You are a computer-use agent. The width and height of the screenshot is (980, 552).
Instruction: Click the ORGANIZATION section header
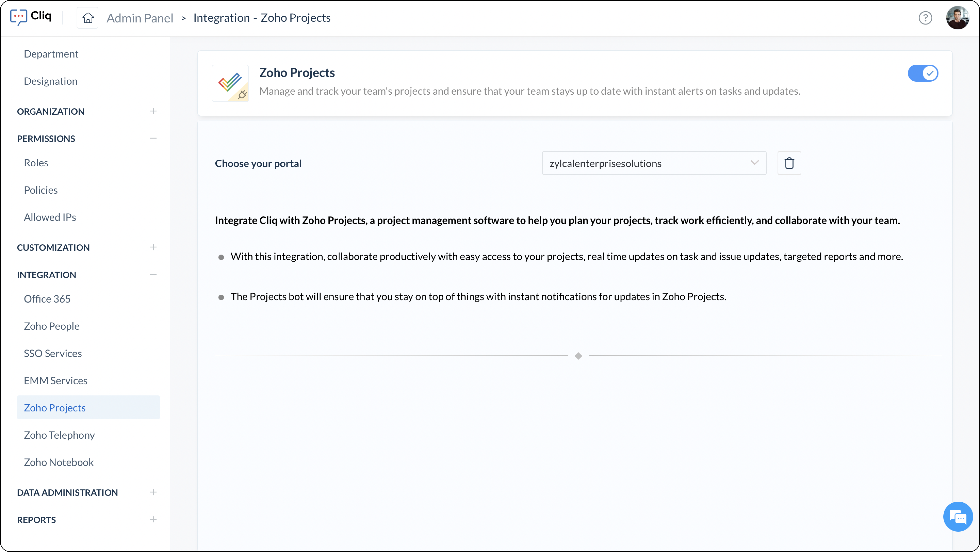click(51, 111)
